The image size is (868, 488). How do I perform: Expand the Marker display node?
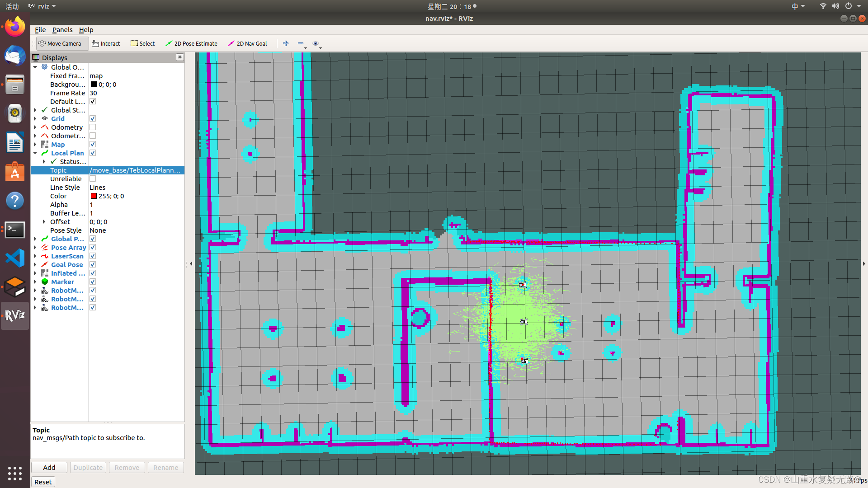click(x=35, y=282)
